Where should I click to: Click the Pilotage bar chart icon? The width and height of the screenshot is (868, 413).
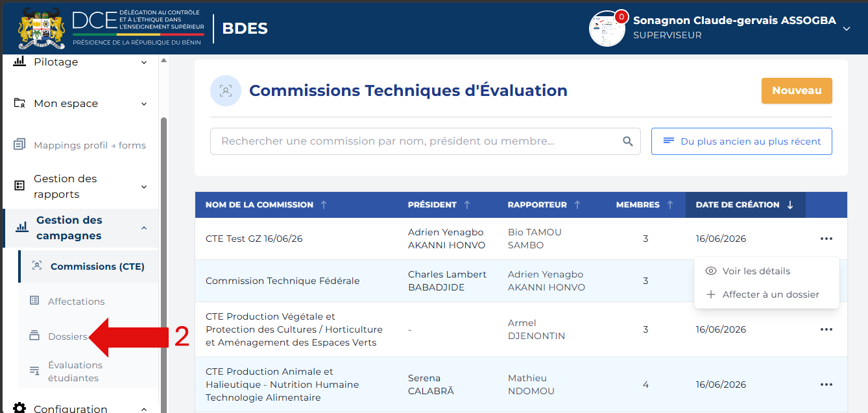click(x=20, y=62)
